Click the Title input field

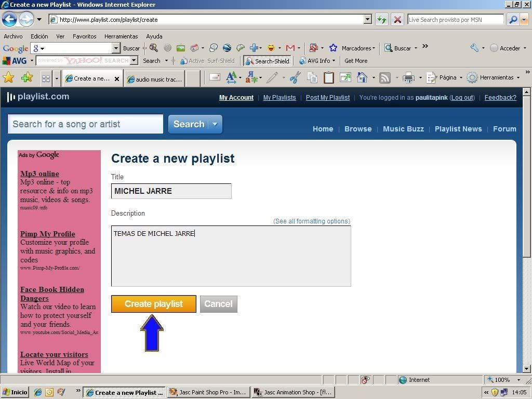tap(171, 191)
